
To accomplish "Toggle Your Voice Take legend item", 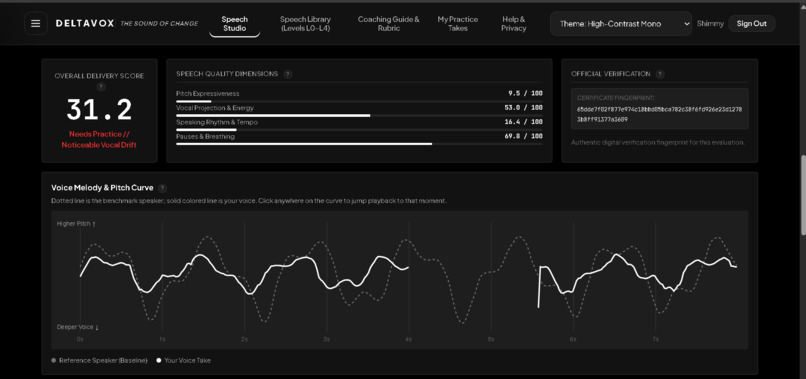I will (184, 360).
